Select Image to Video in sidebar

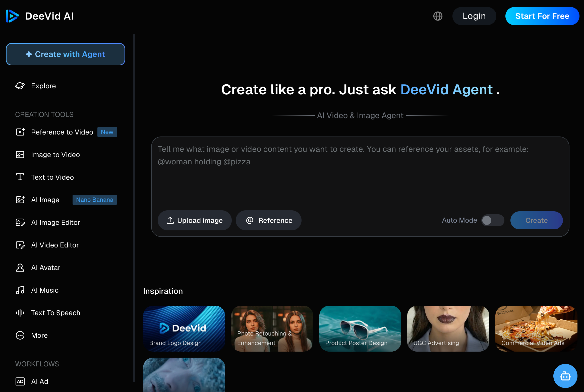point(66,155)
